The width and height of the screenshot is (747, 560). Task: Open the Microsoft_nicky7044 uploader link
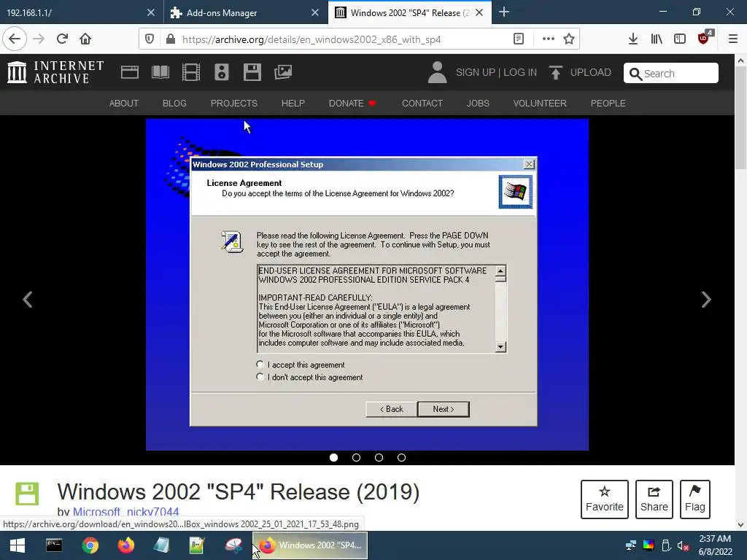coord(125,512)
